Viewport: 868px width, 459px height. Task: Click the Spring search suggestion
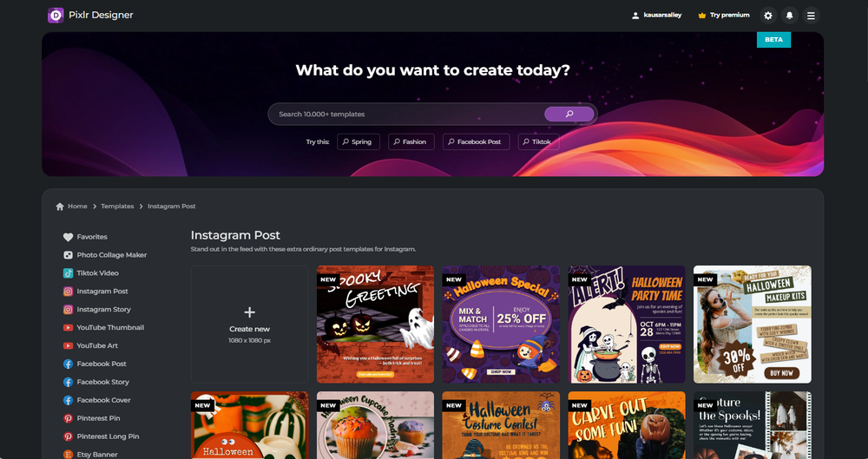pos(358,141)
